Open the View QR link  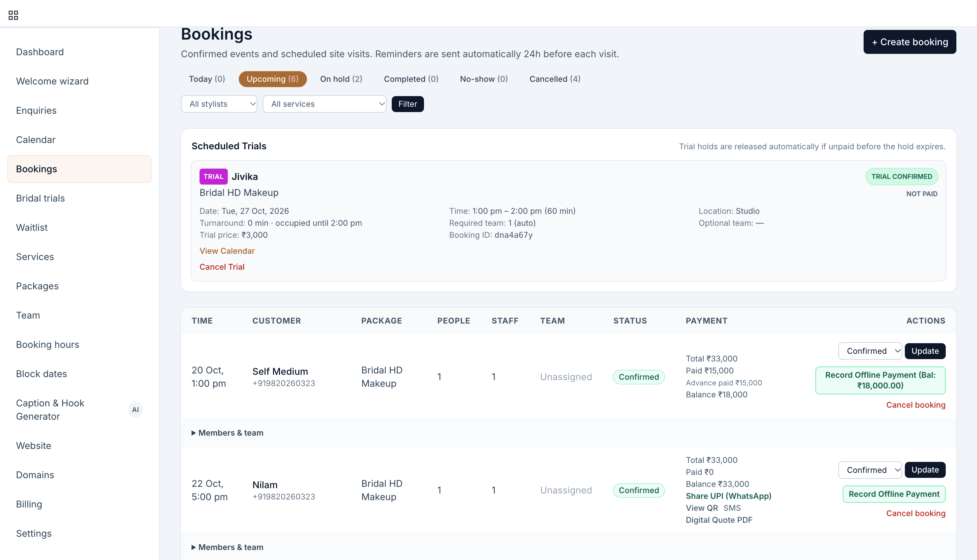(x=702, y=508)
